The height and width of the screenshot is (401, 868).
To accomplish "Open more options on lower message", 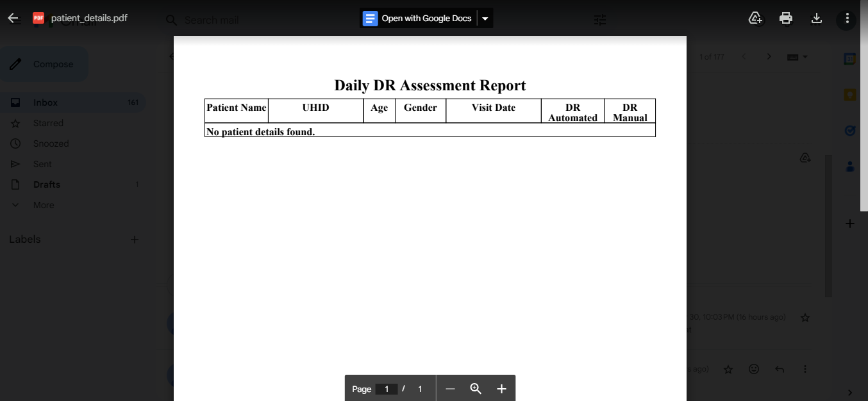I will pyautogui.click(x=805, y=369).
